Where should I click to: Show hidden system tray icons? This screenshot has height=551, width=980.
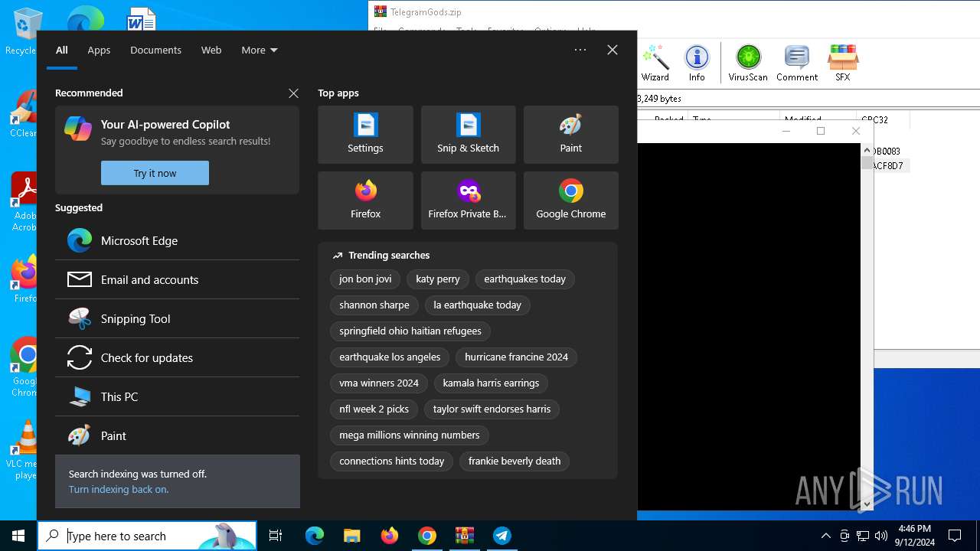[825, 536]
